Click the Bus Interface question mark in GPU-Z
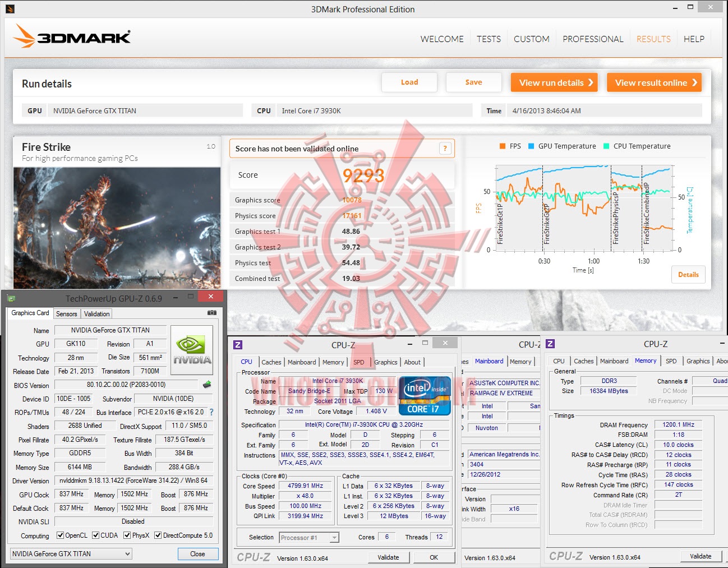Viewport: 728px width, 568px height. click(x=211, y=412)
